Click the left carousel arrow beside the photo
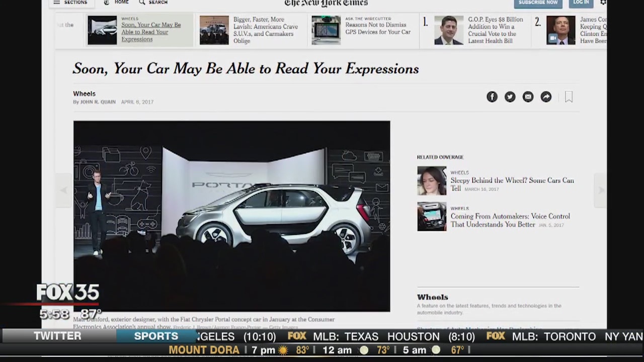Image resolution: width=644 pixels, height=362 pixels. pos(64,190)
